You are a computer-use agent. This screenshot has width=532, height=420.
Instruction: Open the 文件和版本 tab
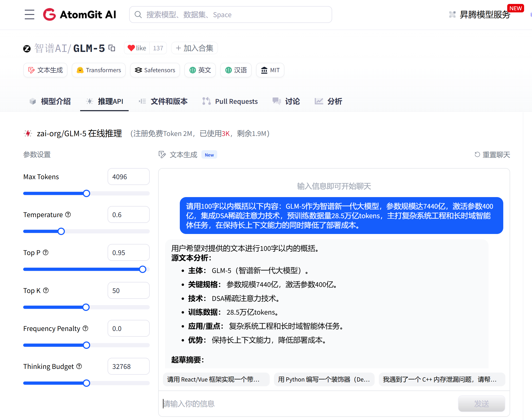pos(163,101)
